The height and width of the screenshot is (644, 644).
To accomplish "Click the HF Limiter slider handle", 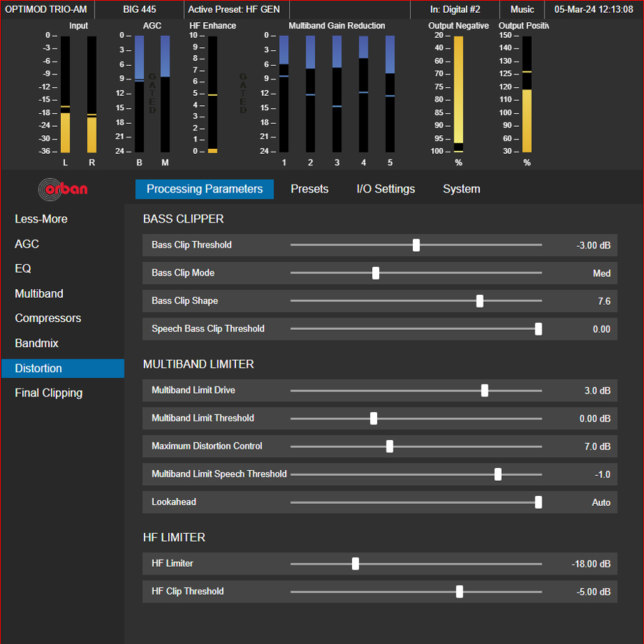I will point(355,564).
